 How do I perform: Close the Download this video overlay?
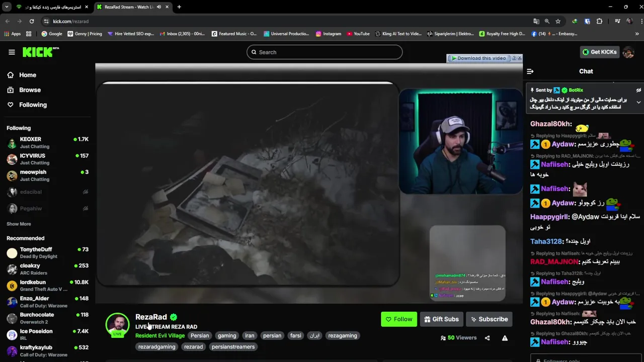[520, 58]
